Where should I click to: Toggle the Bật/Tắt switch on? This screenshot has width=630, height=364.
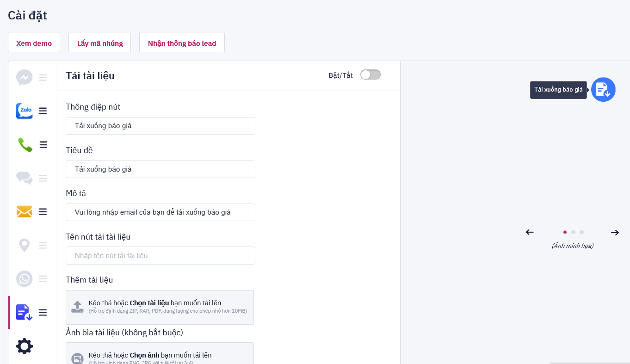pos(370,75)
